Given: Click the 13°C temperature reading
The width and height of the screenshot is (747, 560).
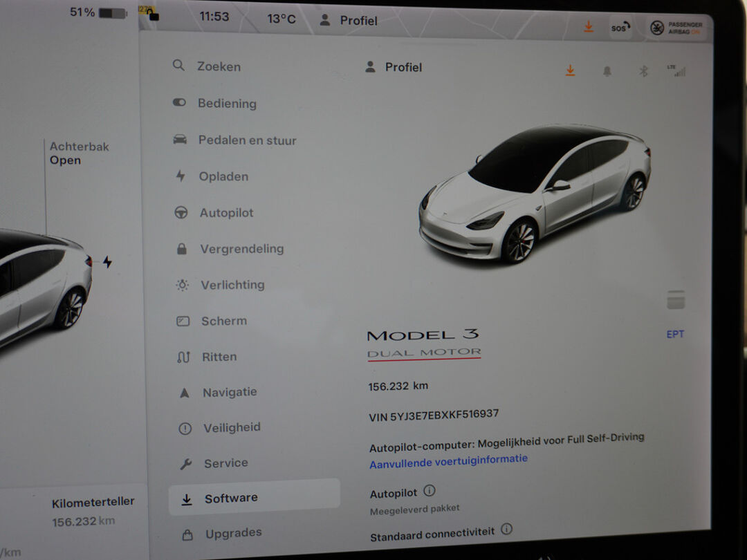Looking at the screenshot, I should pos(281,19).
